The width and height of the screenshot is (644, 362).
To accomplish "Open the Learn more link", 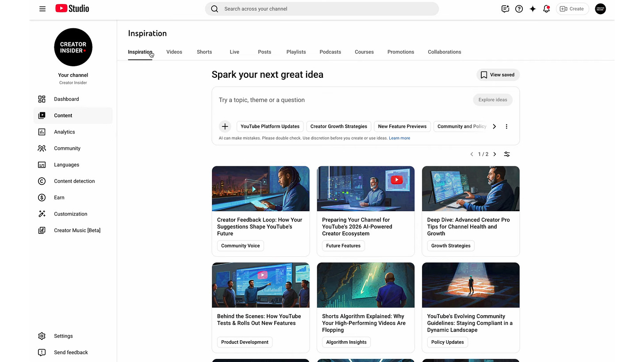I will click(399, 138).
